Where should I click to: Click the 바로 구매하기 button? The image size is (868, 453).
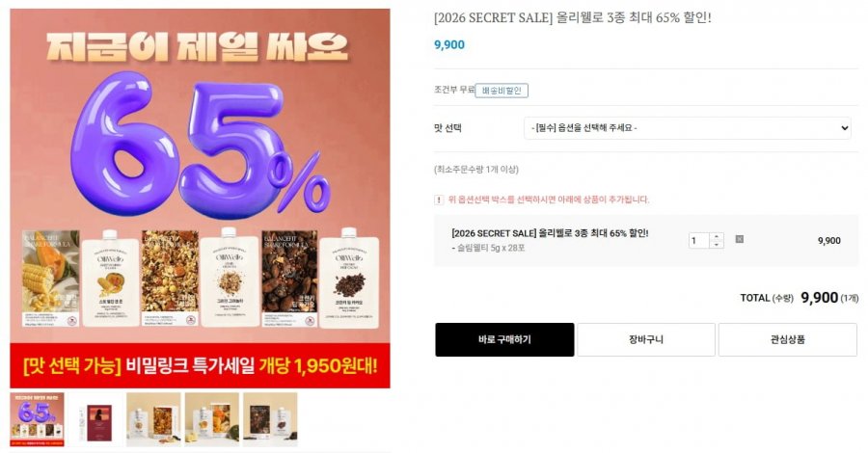tap(504, 339)
